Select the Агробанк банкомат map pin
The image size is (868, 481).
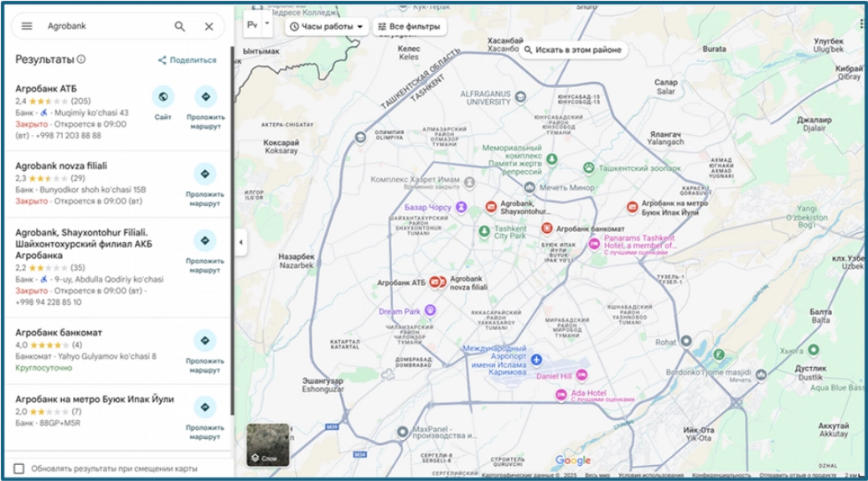click(x=547, y=228)
